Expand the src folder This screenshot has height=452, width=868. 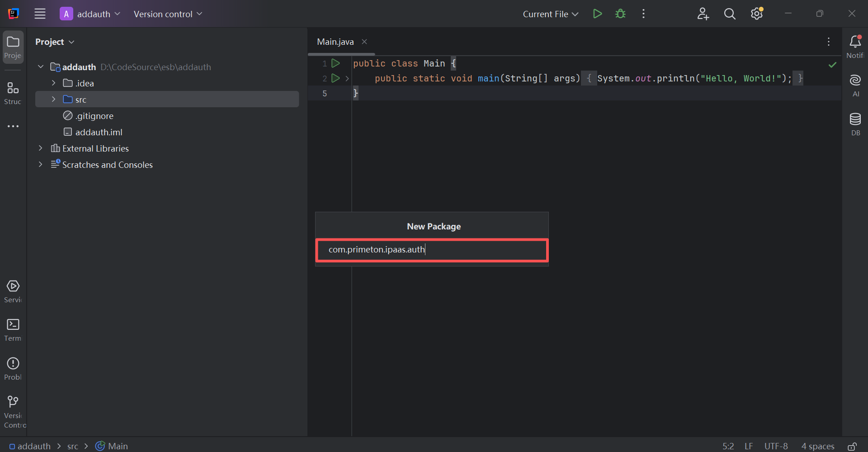pos(53,99)
